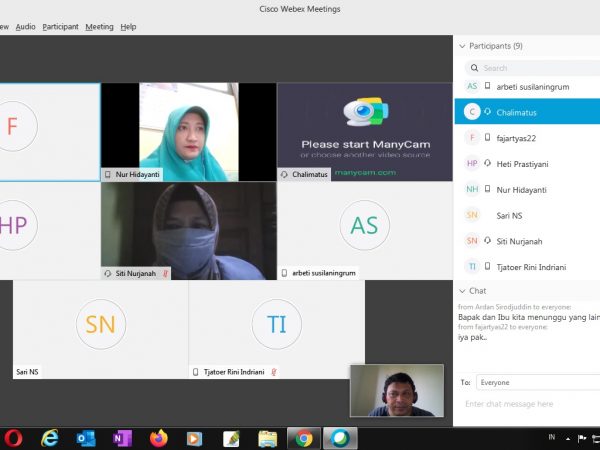The height and width of the screenshot is (450, 600).
Task: Click the NH avatar beside Nur Hidayanti
Action: tap(472, 189)
